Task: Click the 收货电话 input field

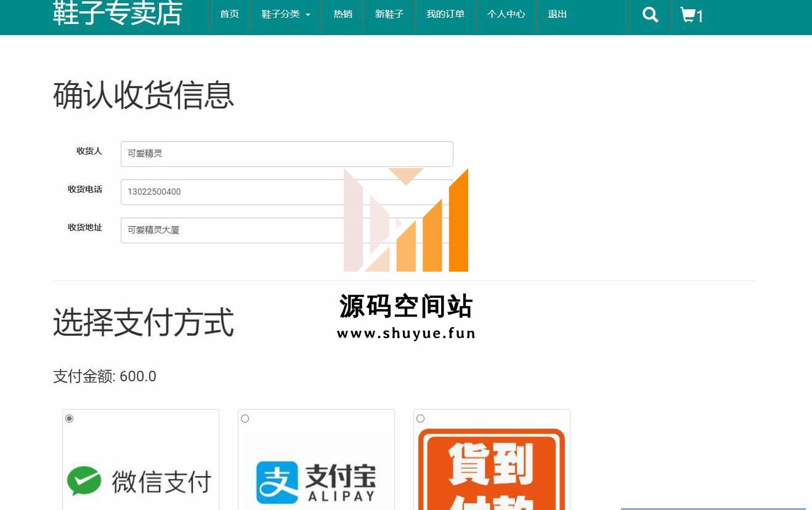Action: (286, 192)
